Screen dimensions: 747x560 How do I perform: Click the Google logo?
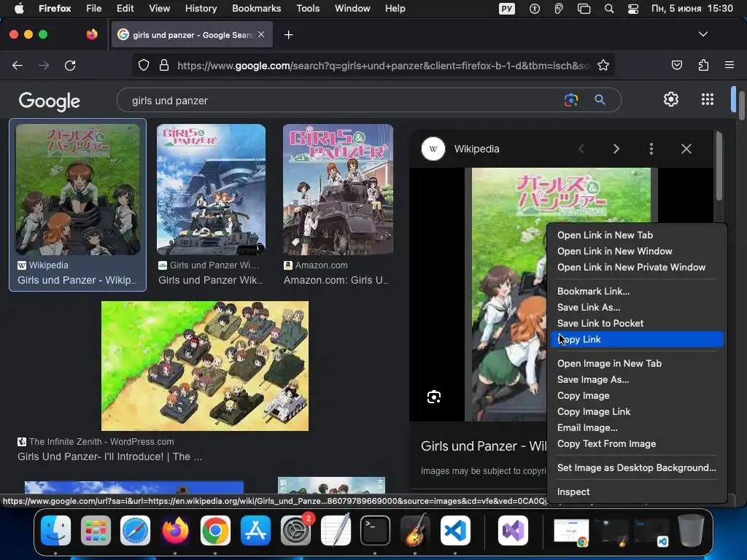click(50, 101)
